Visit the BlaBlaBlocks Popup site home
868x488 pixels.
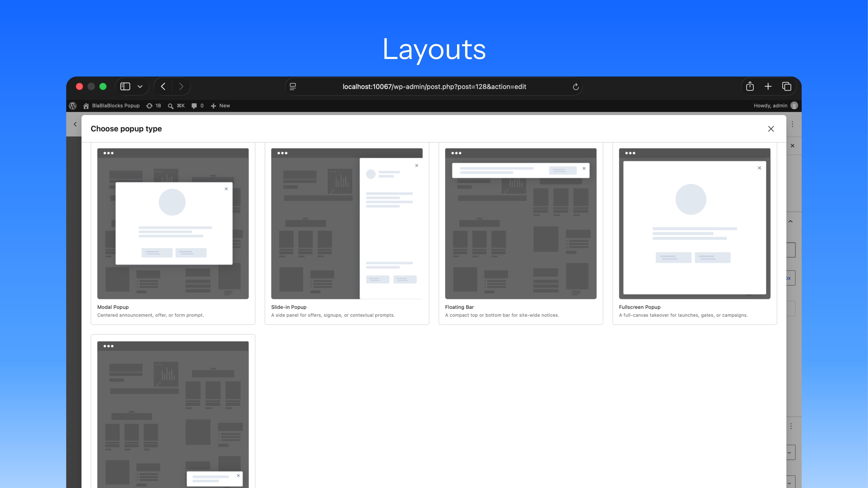(112, 106)
